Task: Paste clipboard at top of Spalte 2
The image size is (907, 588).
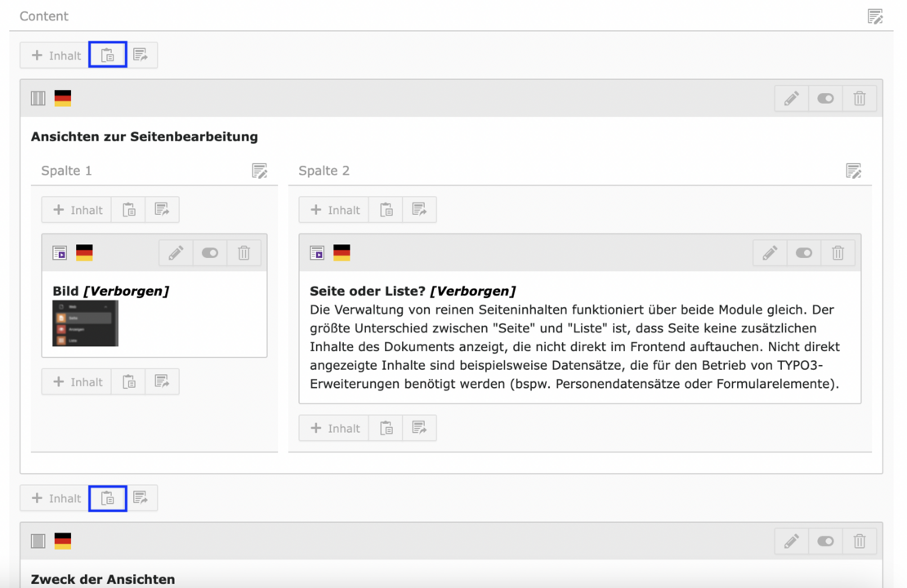Action: tap(386, 210)
